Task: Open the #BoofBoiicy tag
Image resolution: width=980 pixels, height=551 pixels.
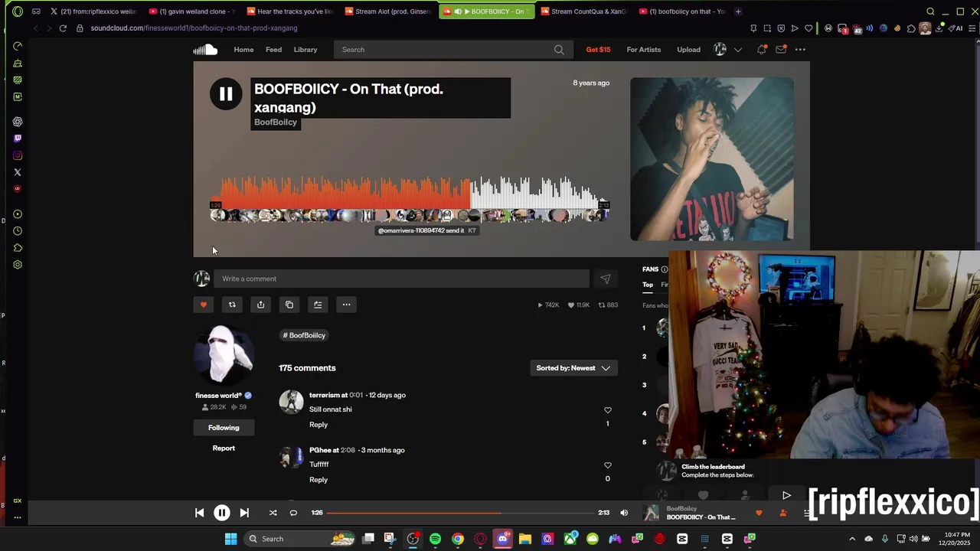Action: pyautogui.click(x=304, y=335)
